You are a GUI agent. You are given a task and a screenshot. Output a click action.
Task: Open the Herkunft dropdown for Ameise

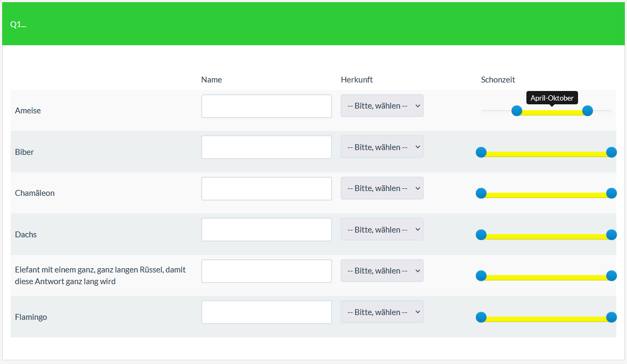point(382,106)
